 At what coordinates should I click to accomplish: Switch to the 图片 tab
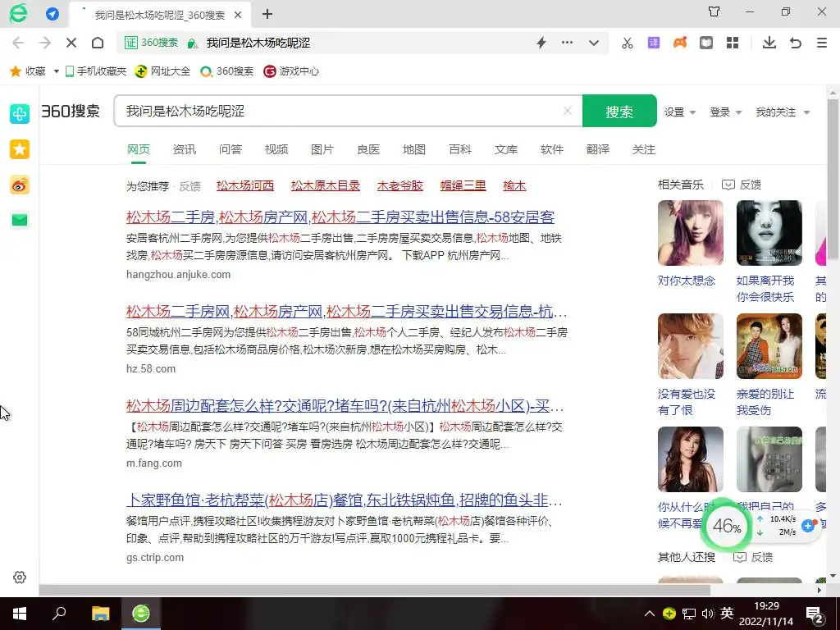(322, 149)
